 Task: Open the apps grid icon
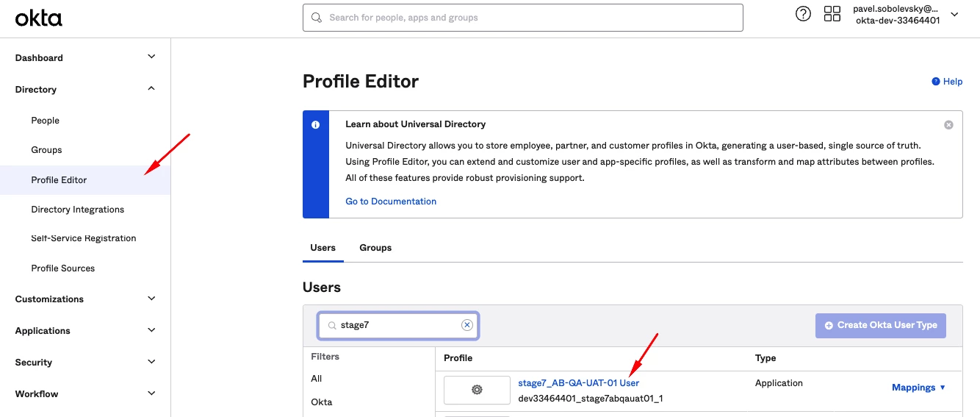pyautogui.click(x=832, y=14)
